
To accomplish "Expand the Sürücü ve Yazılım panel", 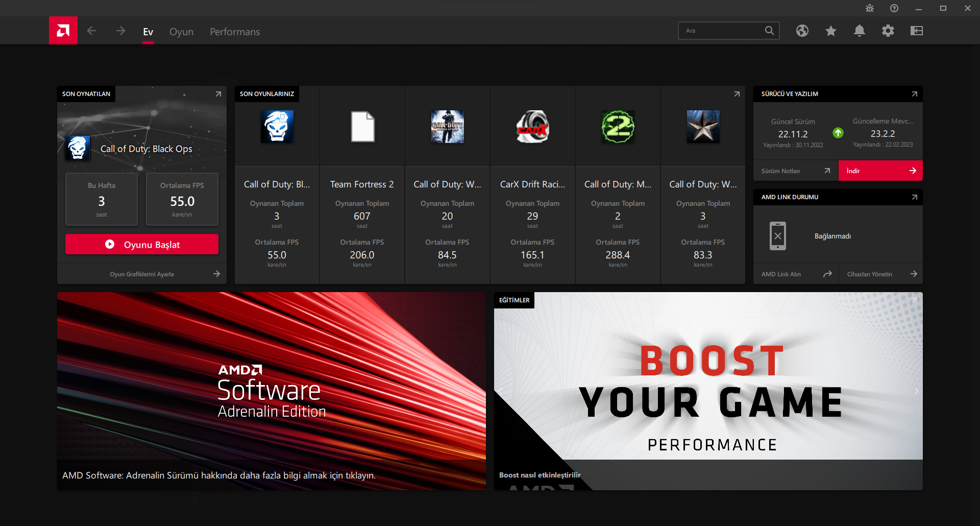I will point(915,94).
